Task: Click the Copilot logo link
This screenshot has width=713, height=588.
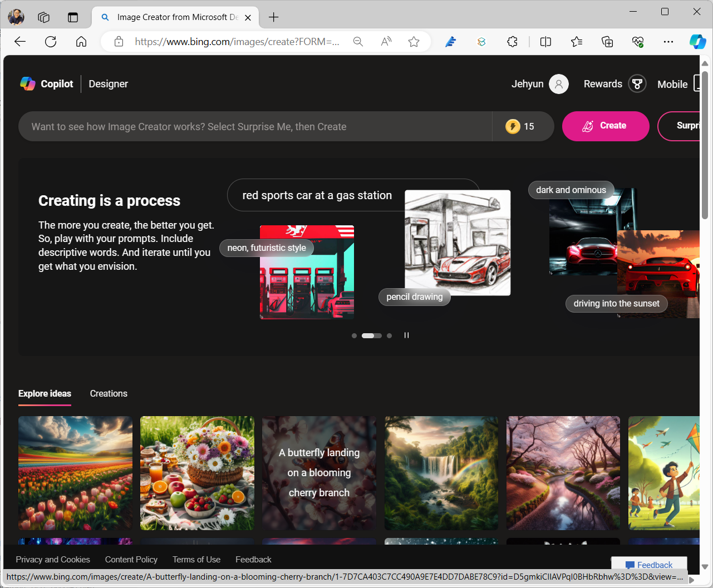Action: (47, 84)
